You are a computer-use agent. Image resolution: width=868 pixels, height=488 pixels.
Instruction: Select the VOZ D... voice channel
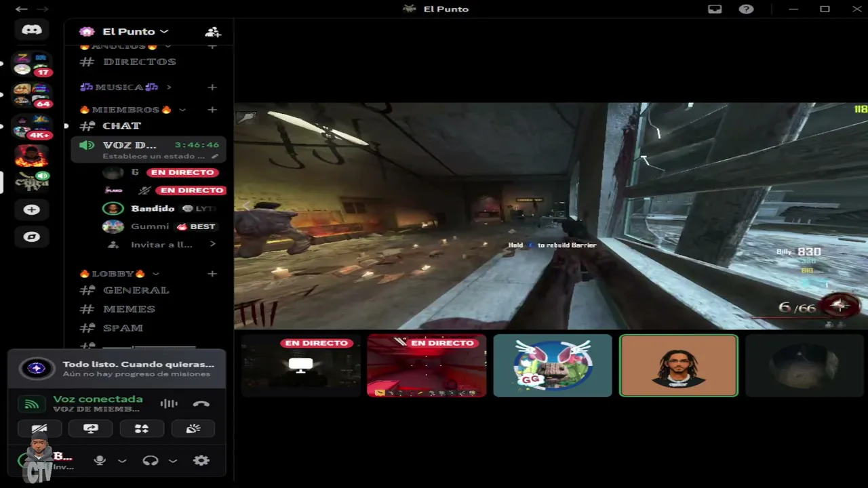pos(149,150)
